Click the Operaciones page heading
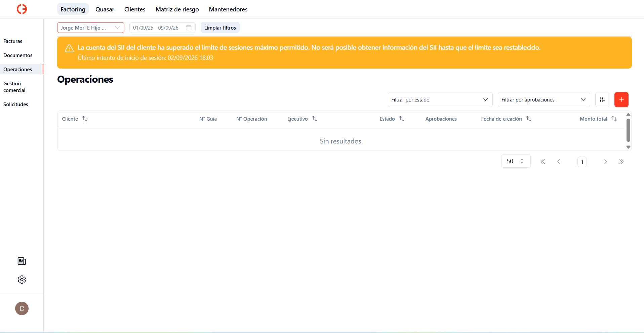Image resolution: width=644 pixels, height=333 pixels. coord(85,79)
